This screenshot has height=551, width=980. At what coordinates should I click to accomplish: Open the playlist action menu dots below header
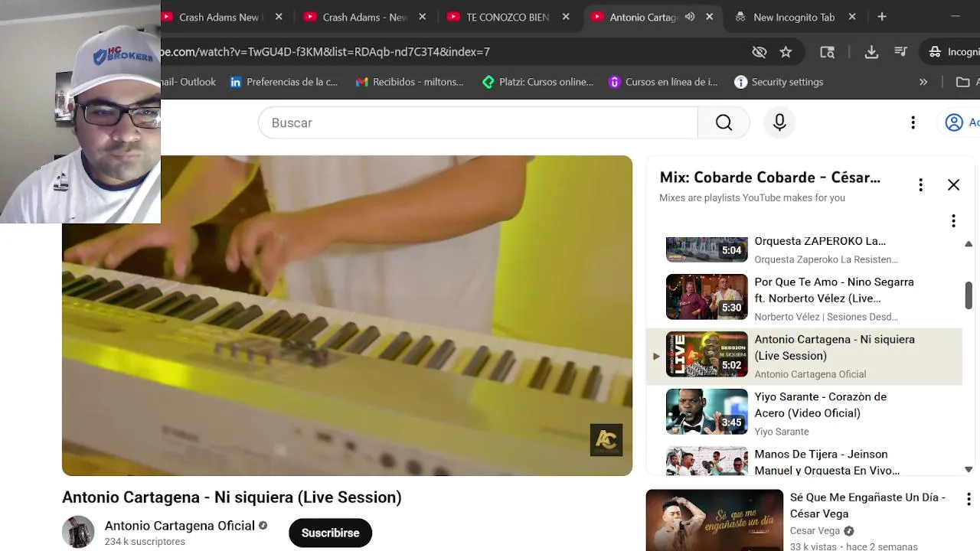click(953, 221)
